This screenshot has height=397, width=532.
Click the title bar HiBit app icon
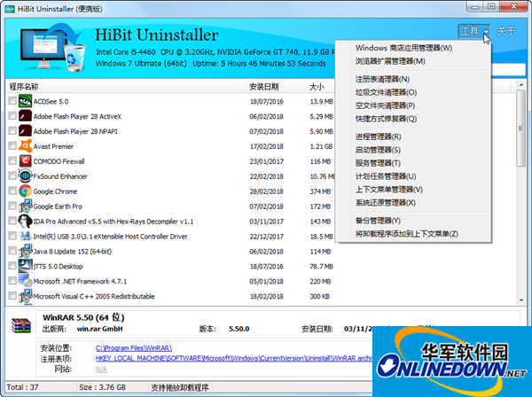coord(10,9)
